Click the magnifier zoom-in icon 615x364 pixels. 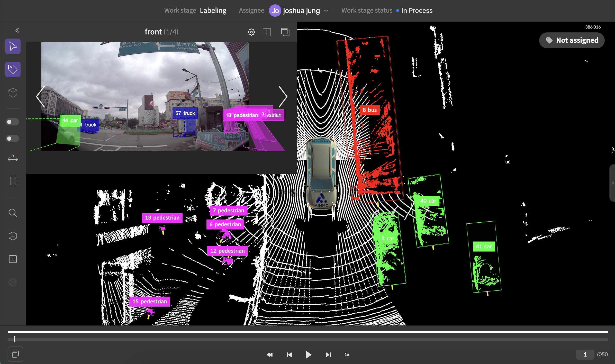click(x=13, y=213)
